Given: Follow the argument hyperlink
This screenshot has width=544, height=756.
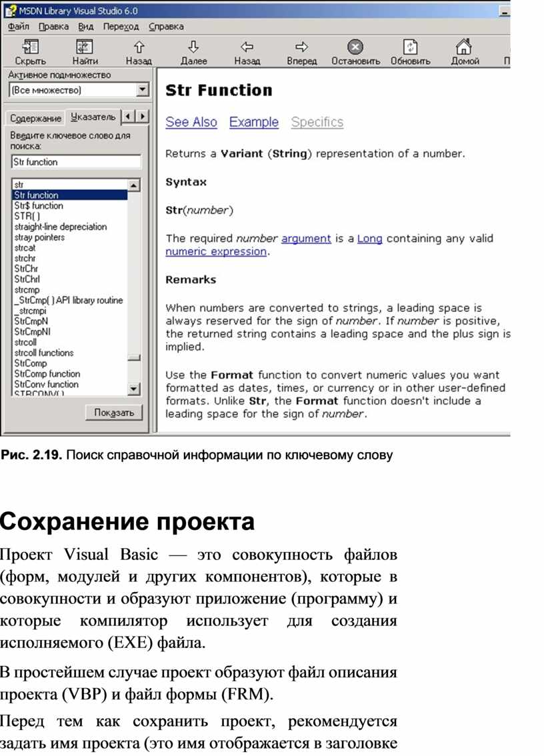Looking at the screenshot, I should 306,239.
